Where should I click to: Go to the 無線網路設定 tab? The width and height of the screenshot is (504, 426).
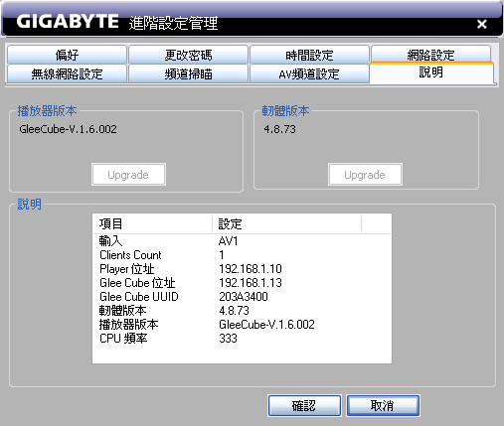point(67,73)
